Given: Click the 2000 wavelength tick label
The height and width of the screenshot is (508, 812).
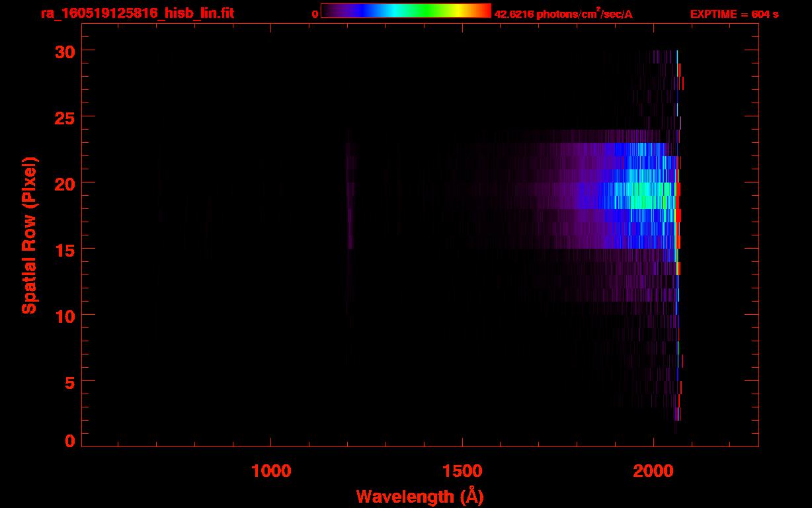Looking at the screenshot, I should [653, 471].
